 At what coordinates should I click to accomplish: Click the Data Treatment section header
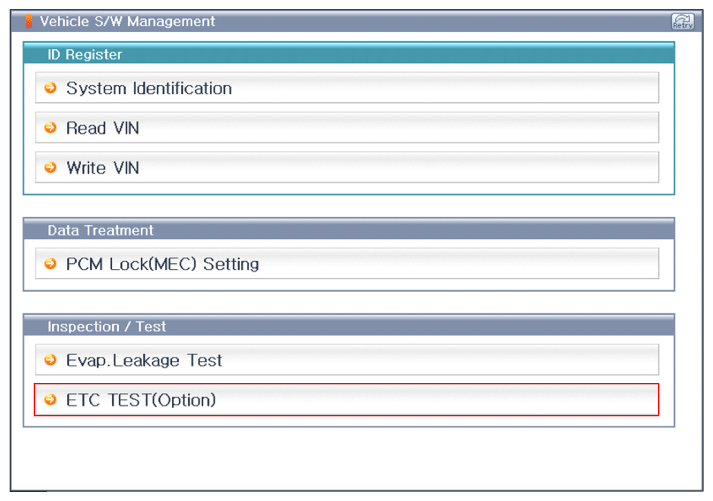(100, 230)
